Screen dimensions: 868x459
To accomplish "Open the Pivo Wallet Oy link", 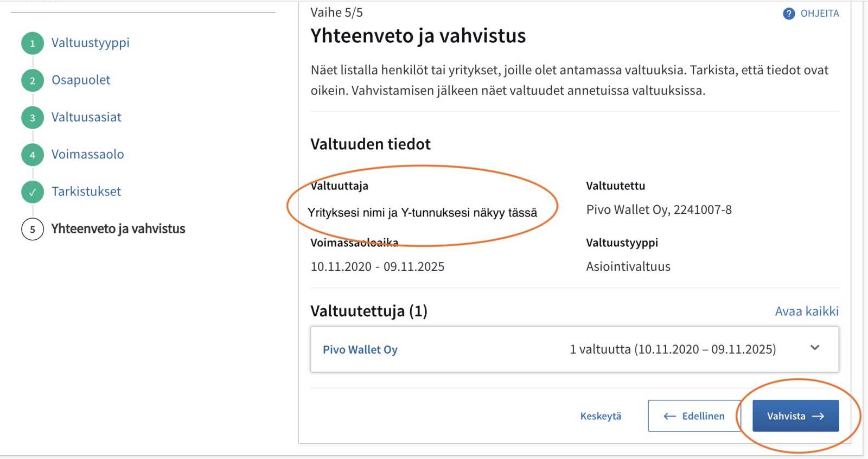I will (x=360, y=350).
